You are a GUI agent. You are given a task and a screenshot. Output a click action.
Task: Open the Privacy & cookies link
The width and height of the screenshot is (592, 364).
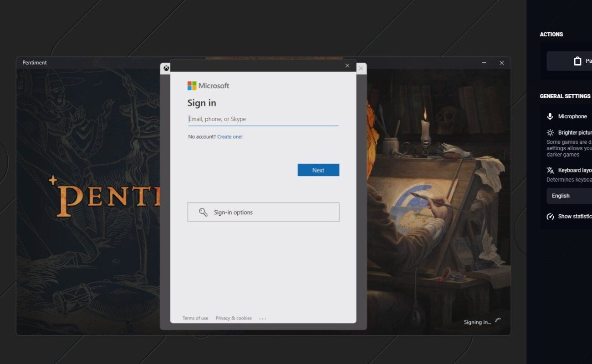click(x=234, y=318)
